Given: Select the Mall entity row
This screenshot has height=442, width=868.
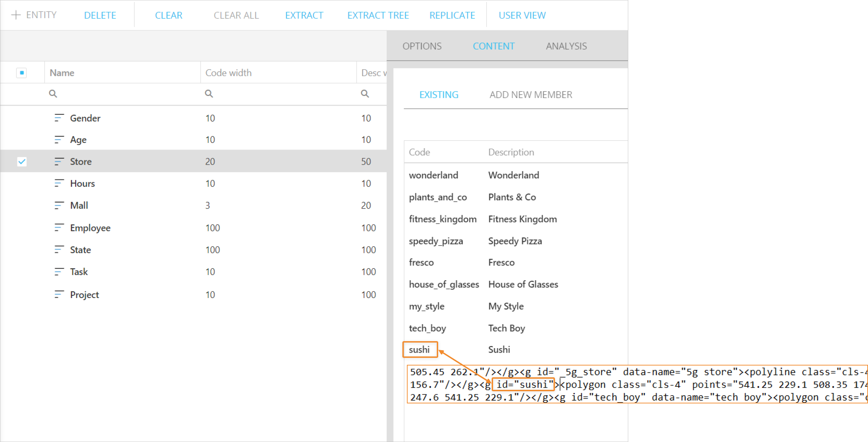Looking at the screenshot, I should pyautogui.click(x=193, y=205).
